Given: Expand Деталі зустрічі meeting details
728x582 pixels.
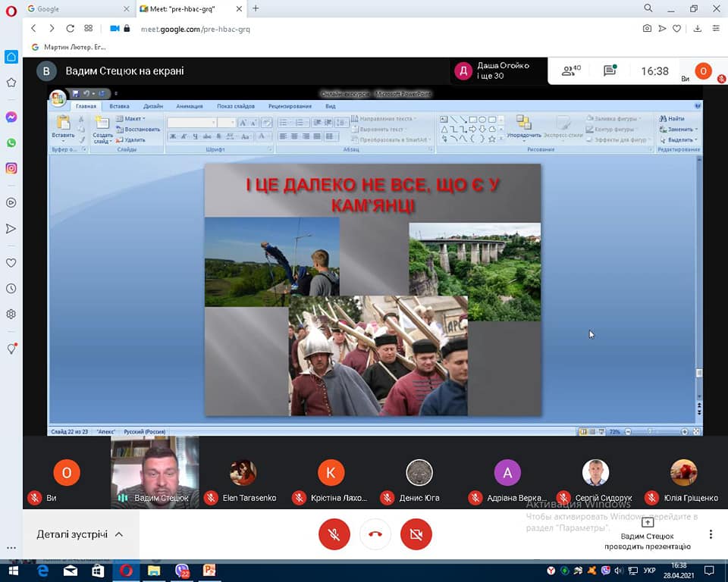Looking at the screenshot, I should pos(80,534).
